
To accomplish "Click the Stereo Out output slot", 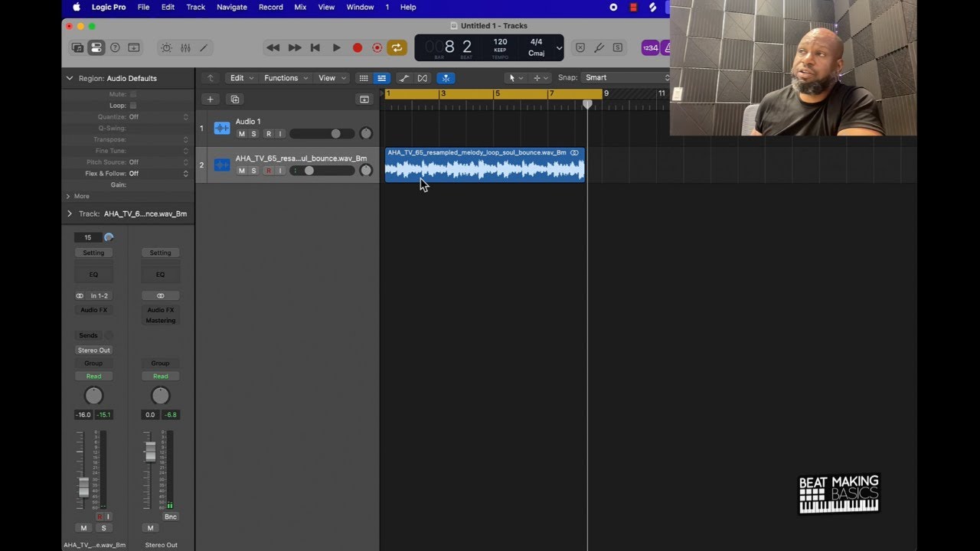I will tap(93, 350).
